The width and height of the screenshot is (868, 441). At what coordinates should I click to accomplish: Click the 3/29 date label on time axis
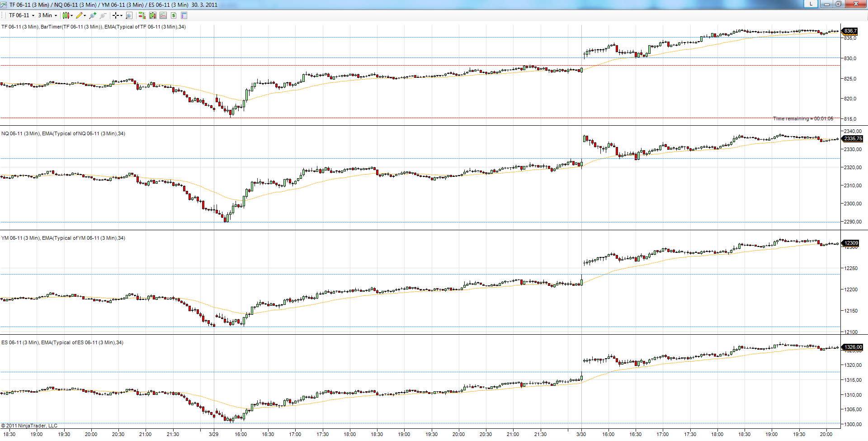pos(213,434)
